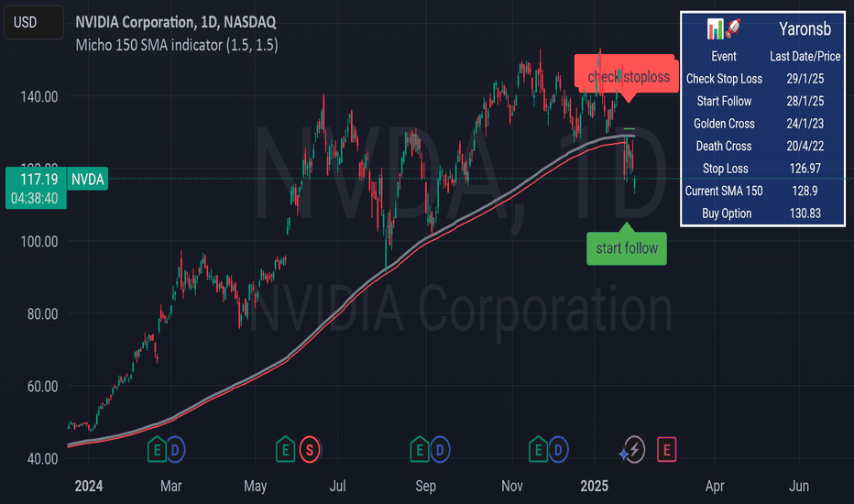Click the 29/1/25 date cell
The height and width of the screenshot is (504, 854).
coord(805,79)
